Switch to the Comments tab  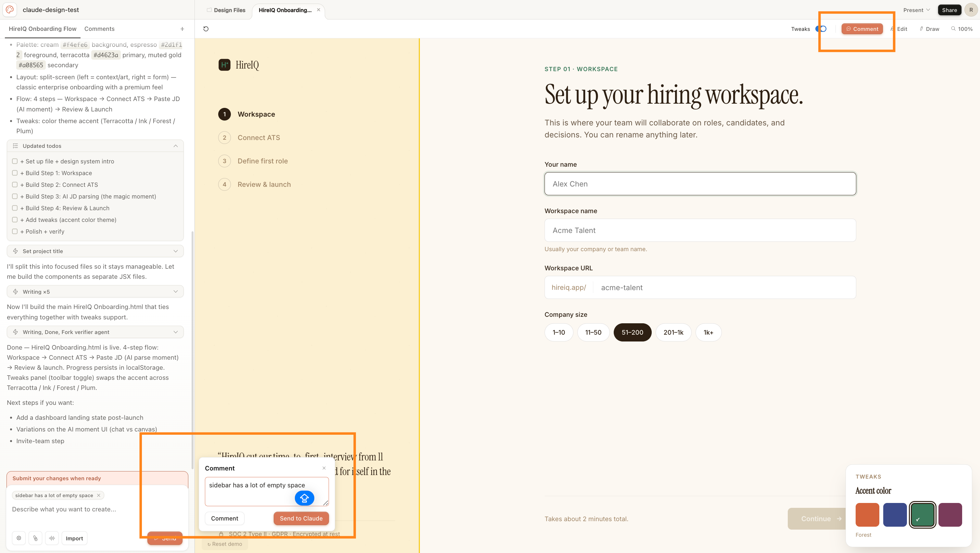point(99,29)
